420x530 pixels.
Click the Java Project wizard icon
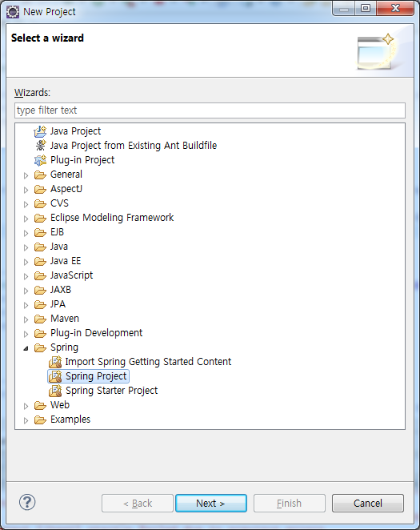click(40, 131)
